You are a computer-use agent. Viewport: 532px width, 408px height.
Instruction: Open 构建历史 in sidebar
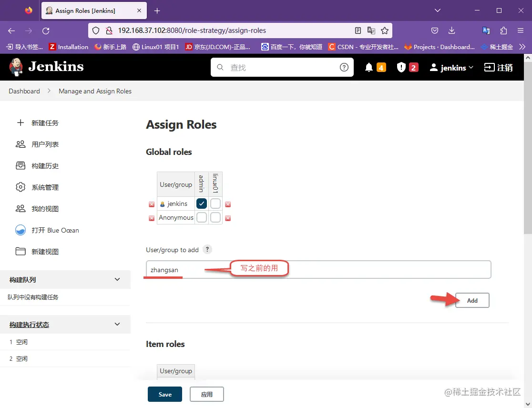click(x=37, y=165)
